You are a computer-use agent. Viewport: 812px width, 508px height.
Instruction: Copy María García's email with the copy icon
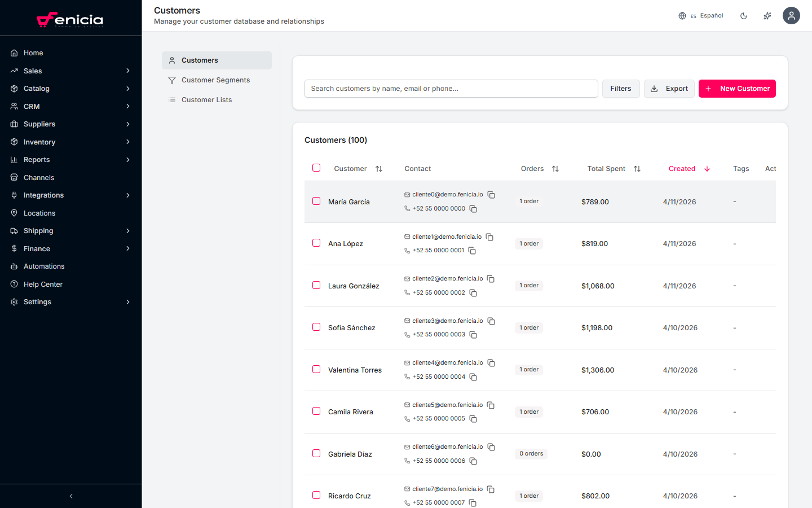(x=491, y=194)
